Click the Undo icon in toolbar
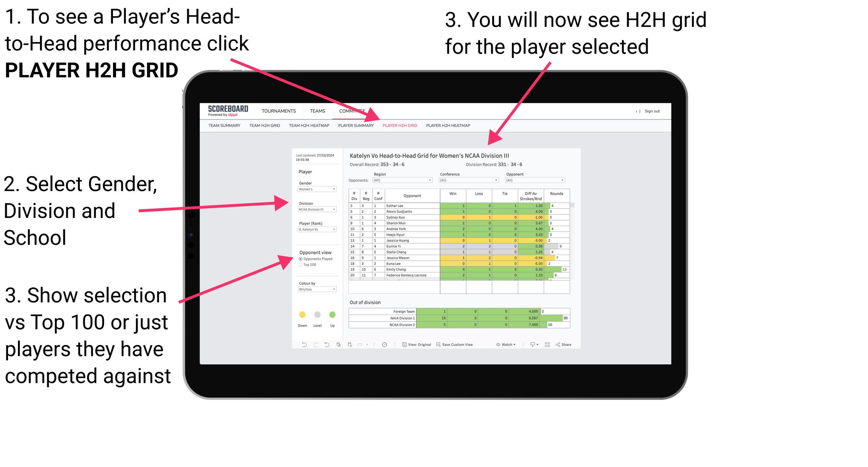 click(302, 345)
